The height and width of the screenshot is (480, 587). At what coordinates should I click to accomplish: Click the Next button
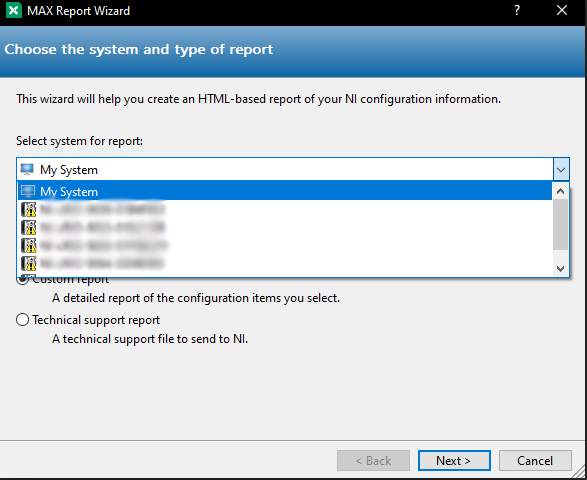454,461
